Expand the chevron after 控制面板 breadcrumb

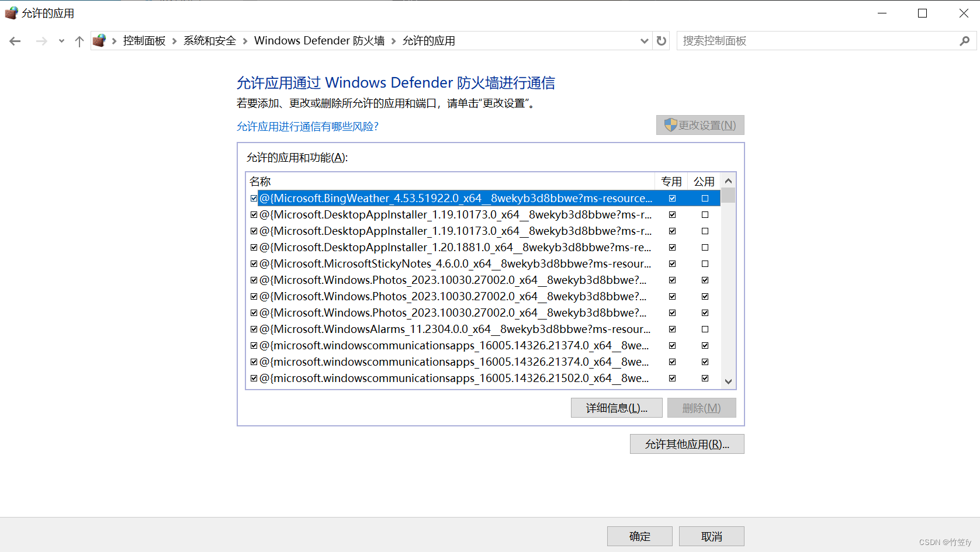tap(174, 41)
